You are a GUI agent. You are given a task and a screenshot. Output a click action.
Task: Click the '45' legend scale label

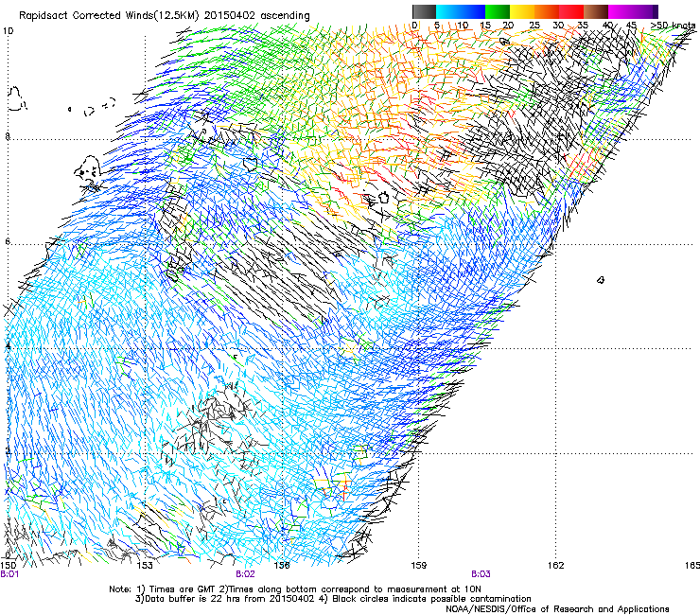pos(631,25)
